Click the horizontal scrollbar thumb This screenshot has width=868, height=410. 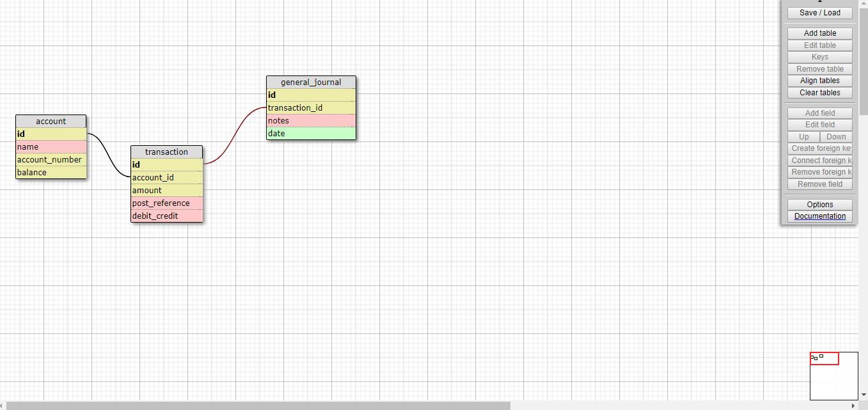click(258, 406)
